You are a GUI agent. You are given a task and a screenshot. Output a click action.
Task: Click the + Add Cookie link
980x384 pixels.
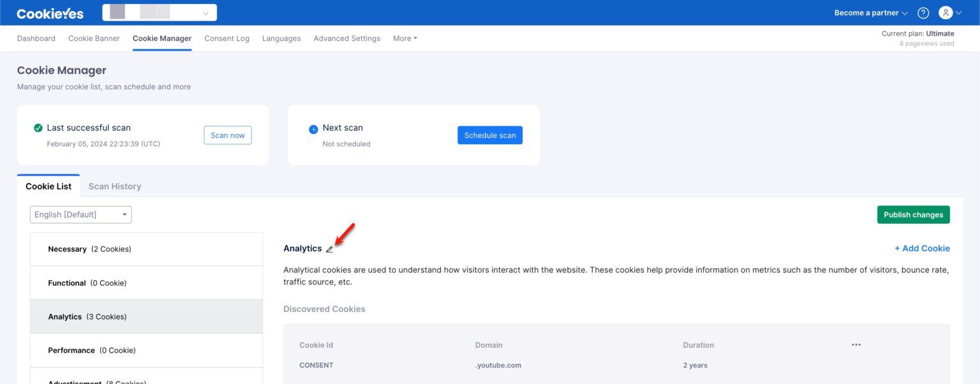922,249
